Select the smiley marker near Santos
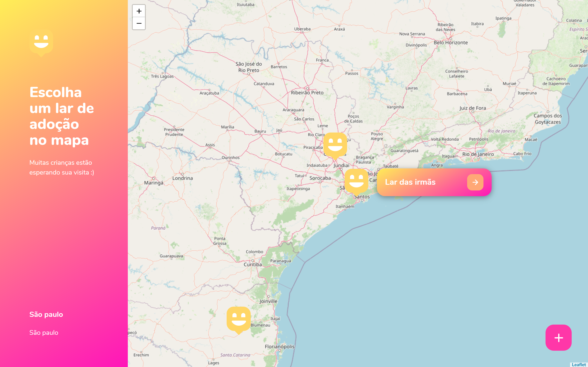This screenshot has height=367, width=588. (356, 181)
